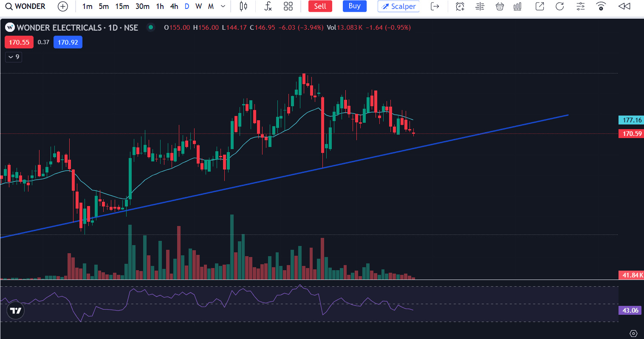Click the Vol 13.083K reading
Screen dimensions: 644x339
coord(345,28)
